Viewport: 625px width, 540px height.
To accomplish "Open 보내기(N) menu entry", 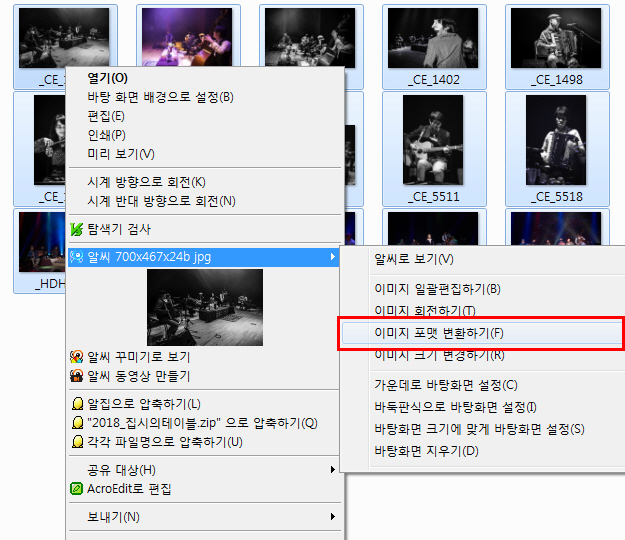I will click(x=114, y=517).
